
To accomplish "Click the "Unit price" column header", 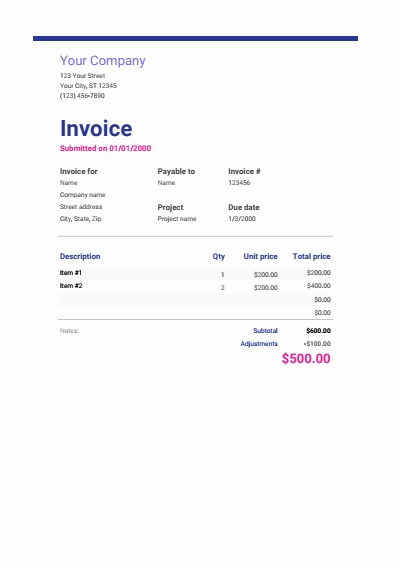I will 260,256.
